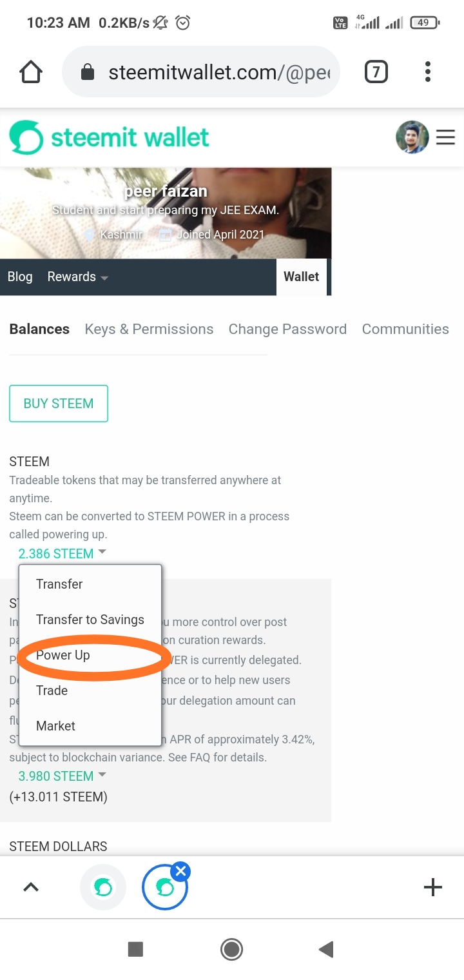Tap the browser home icon

point(31,72)
